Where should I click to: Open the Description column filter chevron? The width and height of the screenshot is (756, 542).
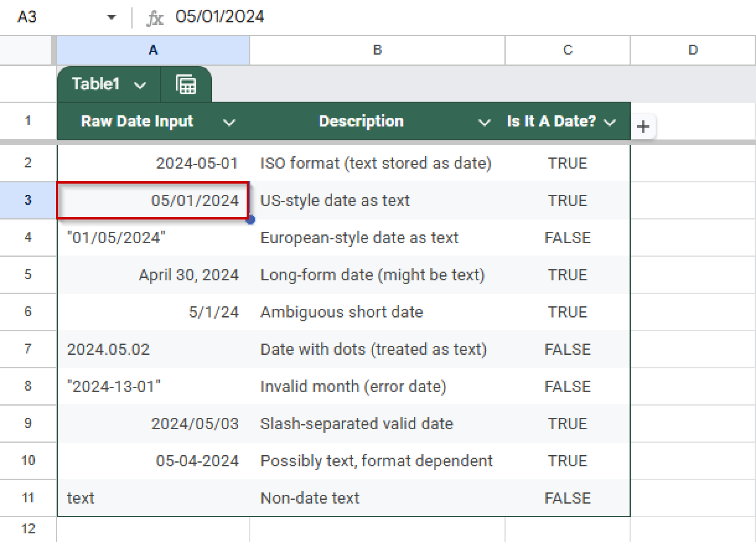click(x=485, y=122)
